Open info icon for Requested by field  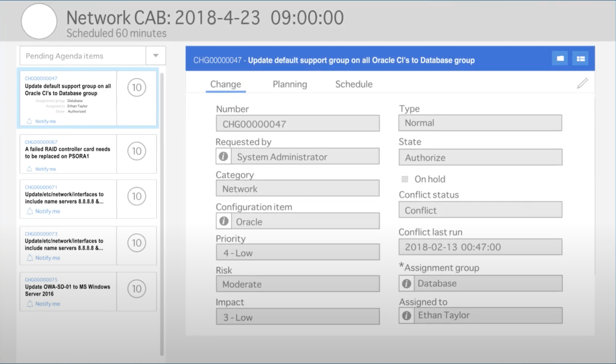coord(224,157)
